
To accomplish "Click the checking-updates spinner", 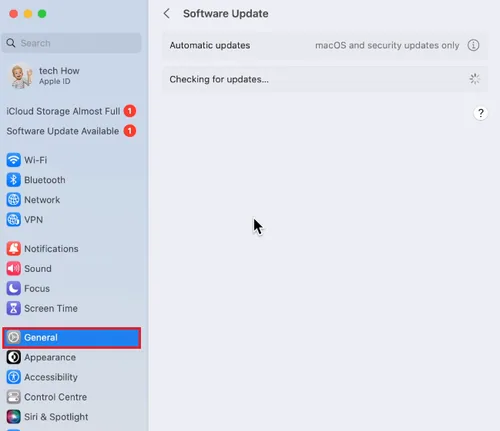I will [x=474, y=79].
